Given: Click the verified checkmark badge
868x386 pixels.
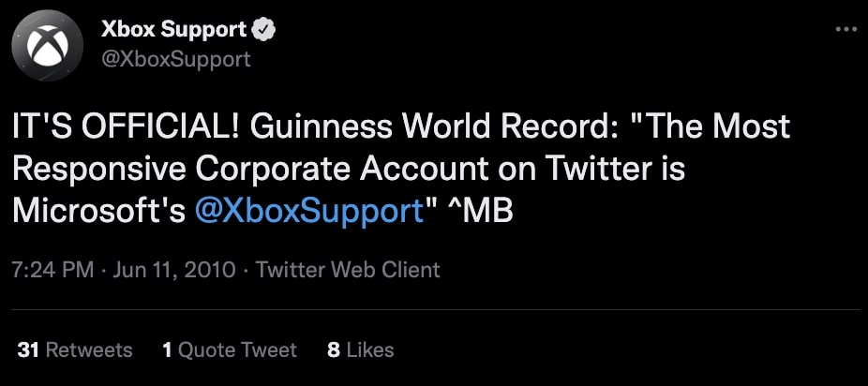Looking at the screenshot, I should [263, 30].
